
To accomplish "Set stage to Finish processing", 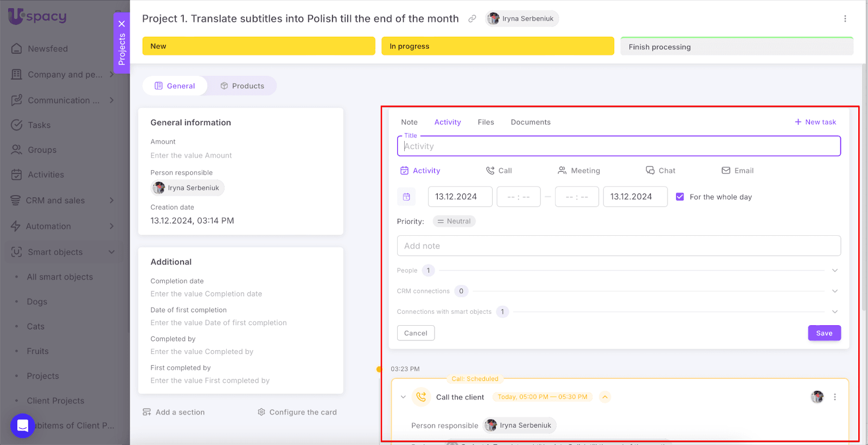I will click(736, 47).
